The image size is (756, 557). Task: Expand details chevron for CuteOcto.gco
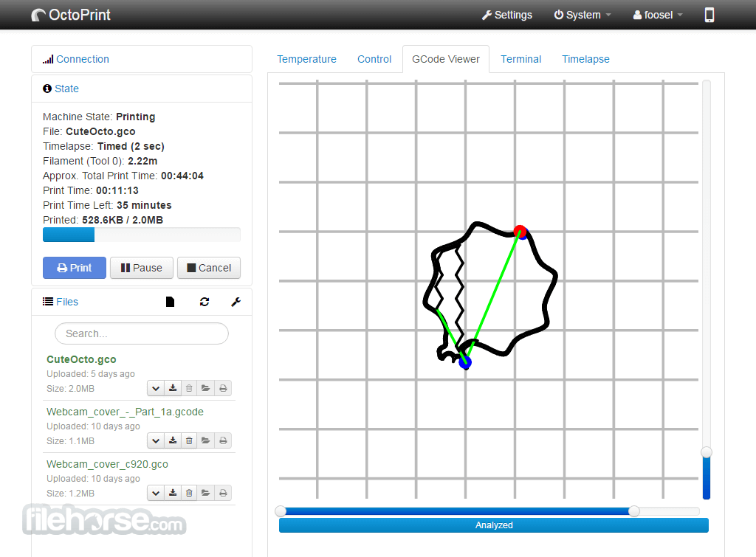tap(155, 388)
